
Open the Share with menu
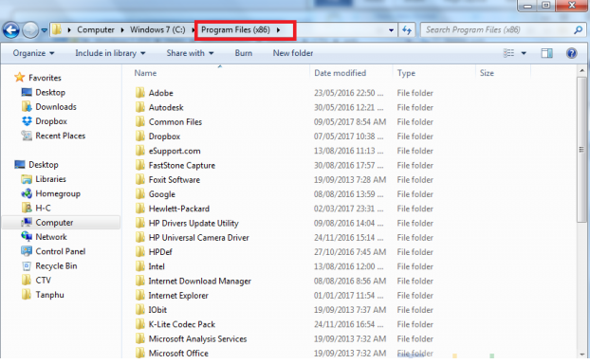coord(190,53)
